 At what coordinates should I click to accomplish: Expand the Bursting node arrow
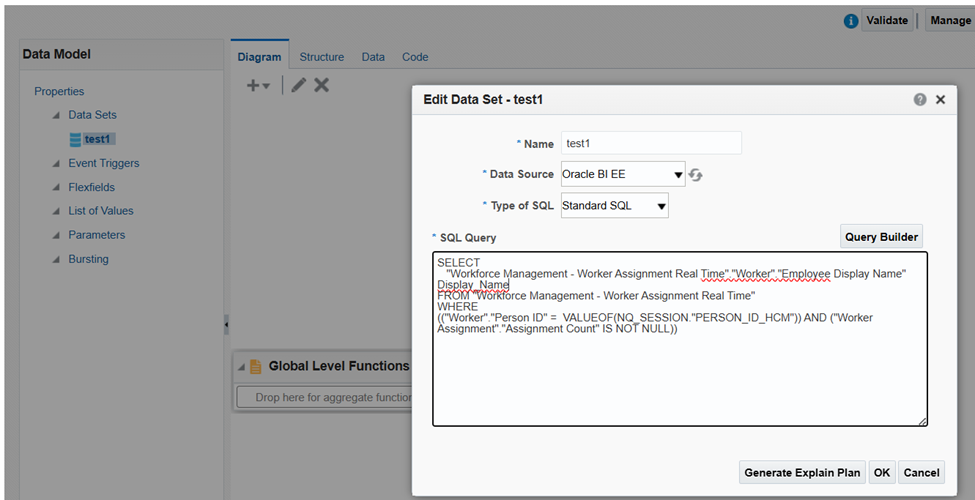coord(57,260)
